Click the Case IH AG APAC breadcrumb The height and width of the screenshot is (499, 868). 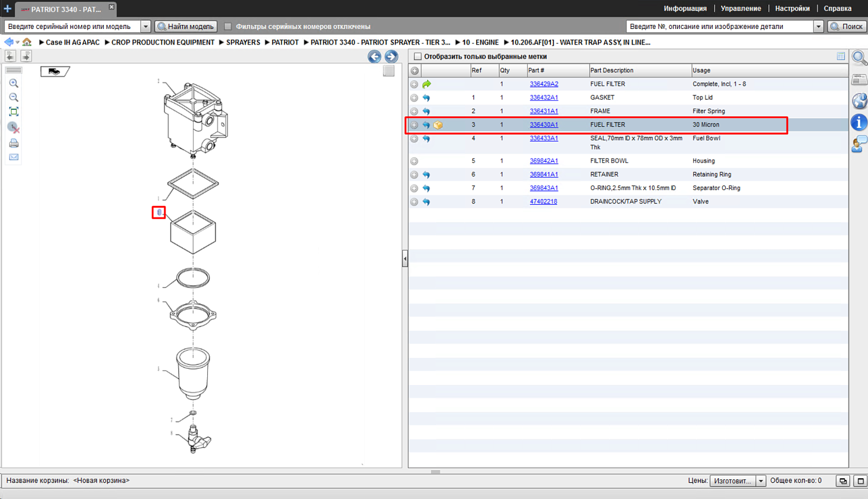[72, 42]
